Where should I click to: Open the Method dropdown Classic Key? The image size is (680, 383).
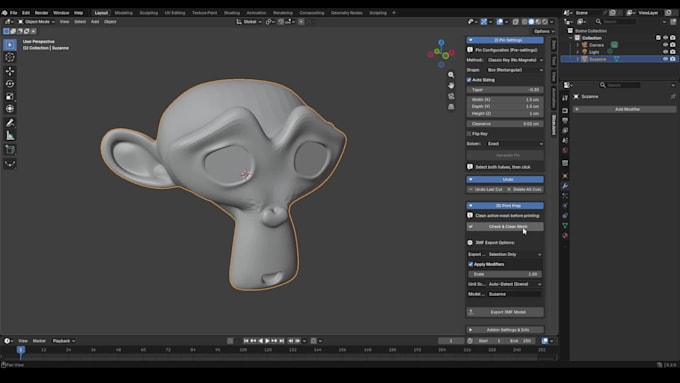coord(515,60)
